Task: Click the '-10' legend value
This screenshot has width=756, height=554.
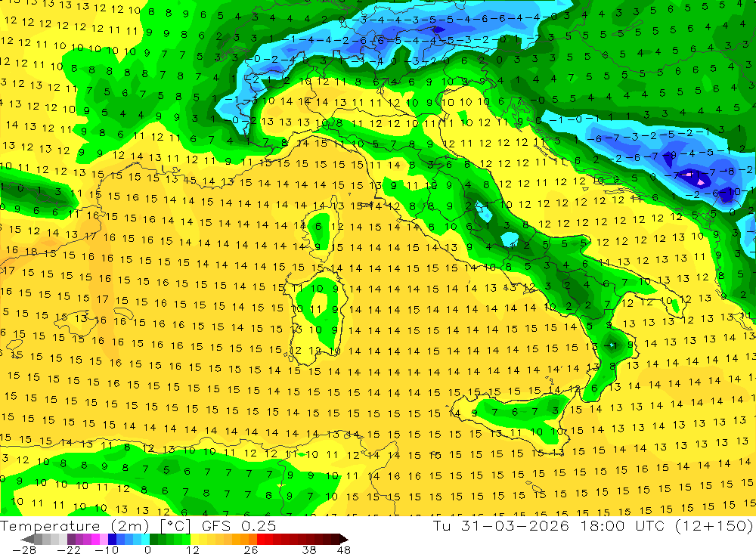Action: click(x=107, y=550)
